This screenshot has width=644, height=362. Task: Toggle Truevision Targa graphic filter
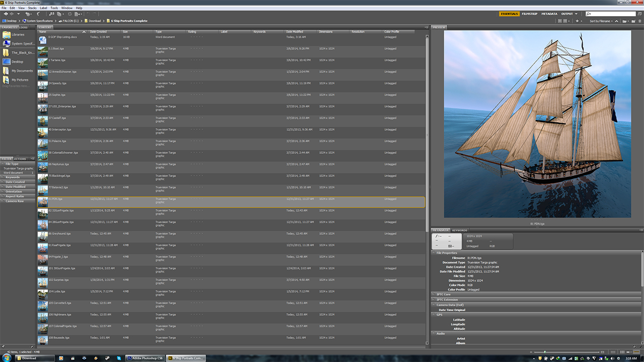[19, 168]
